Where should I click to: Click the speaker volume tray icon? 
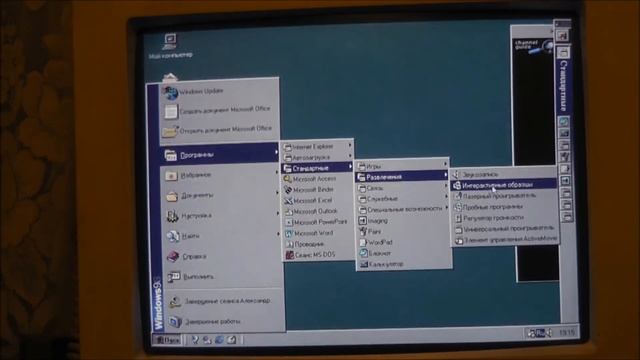coord(549,333)
